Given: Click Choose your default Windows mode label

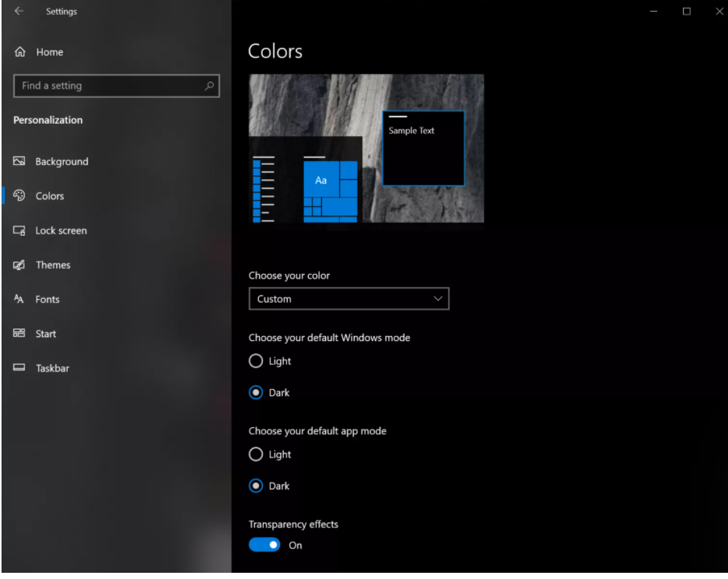Looking at the screenshot, I should tap(329, 338).
